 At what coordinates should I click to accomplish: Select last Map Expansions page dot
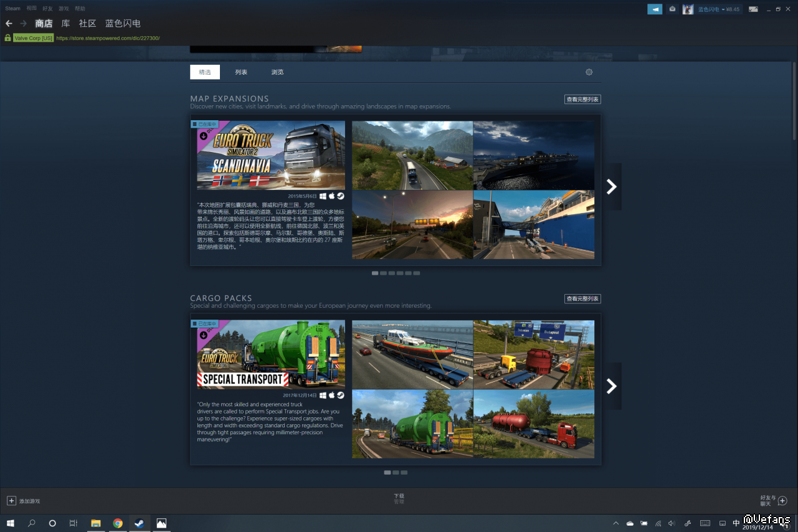[417, 273]
